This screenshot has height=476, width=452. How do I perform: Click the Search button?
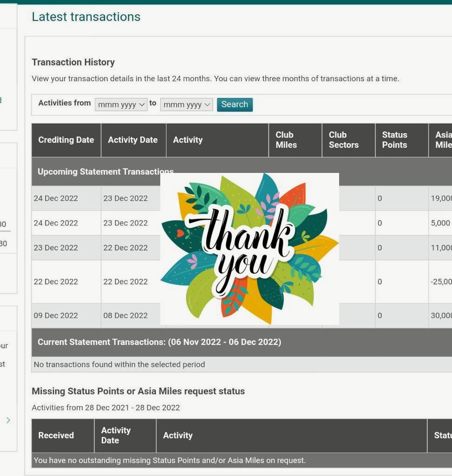[x=235, y=105]
